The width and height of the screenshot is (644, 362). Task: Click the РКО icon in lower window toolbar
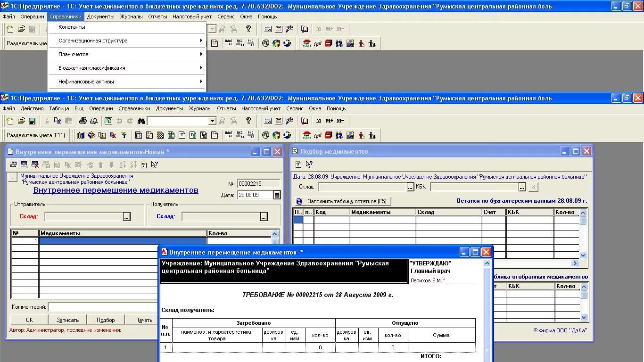(x=251, y=135)
